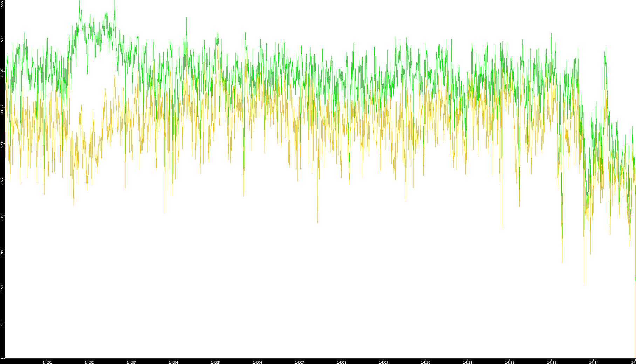The image size is (636, 364).
Task: Click the 14:01 time axis label
Action: [x=47, y=362]
